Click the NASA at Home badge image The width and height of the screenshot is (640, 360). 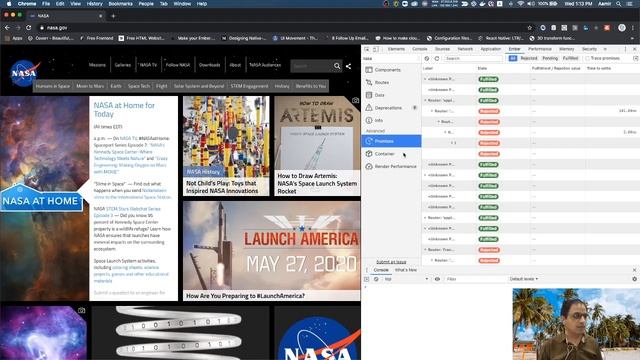coord(41,198)
